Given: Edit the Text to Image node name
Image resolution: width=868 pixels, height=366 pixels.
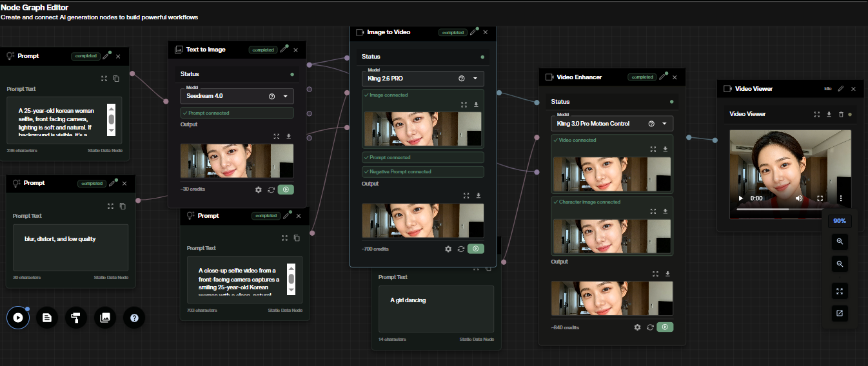Looking at the screenshot, I should tap(284, 50).
